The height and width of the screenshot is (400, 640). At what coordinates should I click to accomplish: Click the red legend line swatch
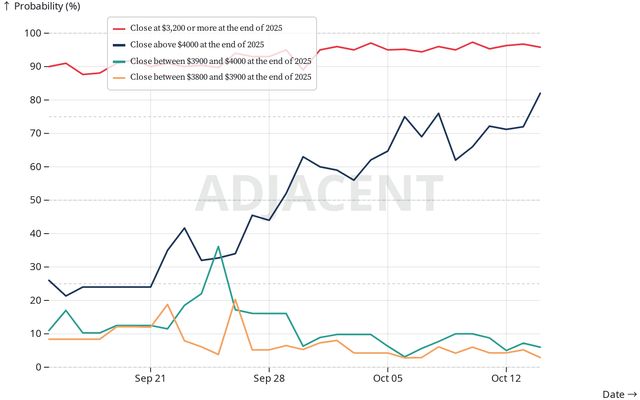(120, 30)
